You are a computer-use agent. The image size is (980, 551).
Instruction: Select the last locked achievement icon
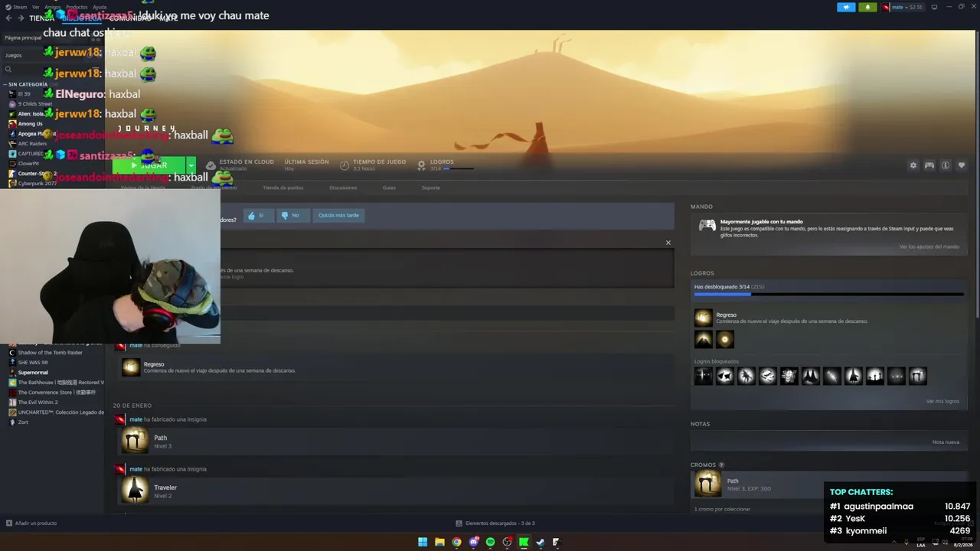coord(917,376)
